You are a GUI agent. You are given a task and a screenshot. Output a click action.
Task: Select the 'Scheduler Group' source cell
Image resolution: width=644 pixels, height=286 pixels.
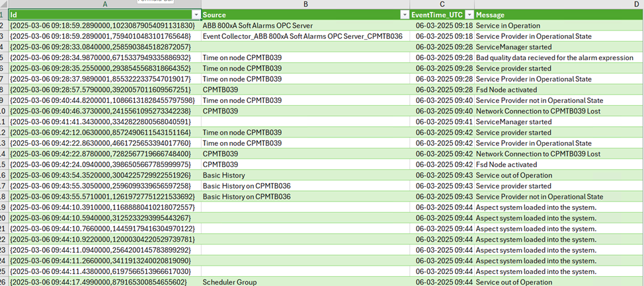point(305,281)
